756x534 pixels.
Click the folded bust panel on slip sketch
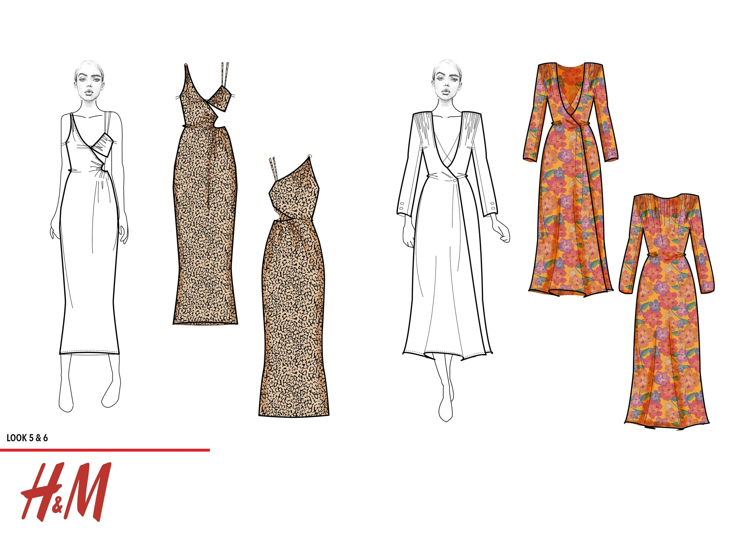(104, 145)
